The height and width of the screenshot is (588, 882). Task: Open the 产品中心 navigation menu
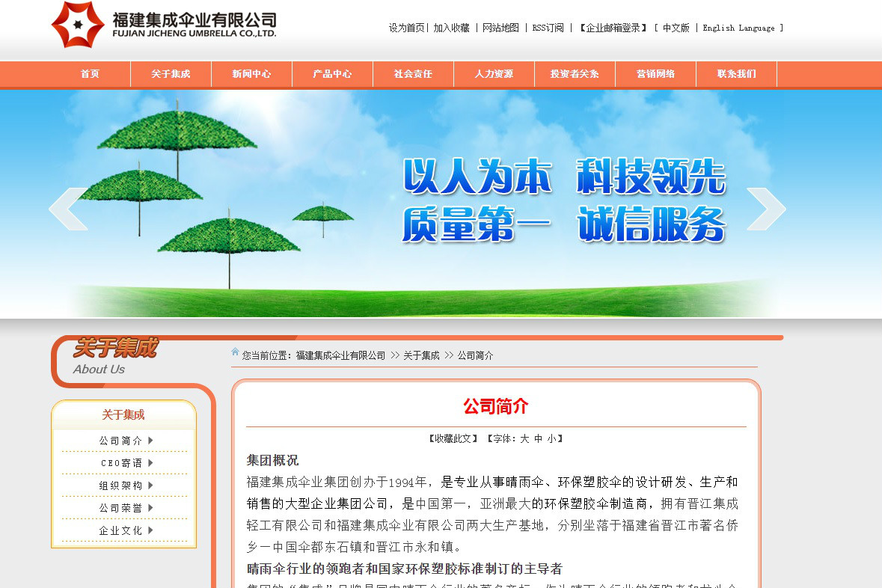[x=332, y=74]
